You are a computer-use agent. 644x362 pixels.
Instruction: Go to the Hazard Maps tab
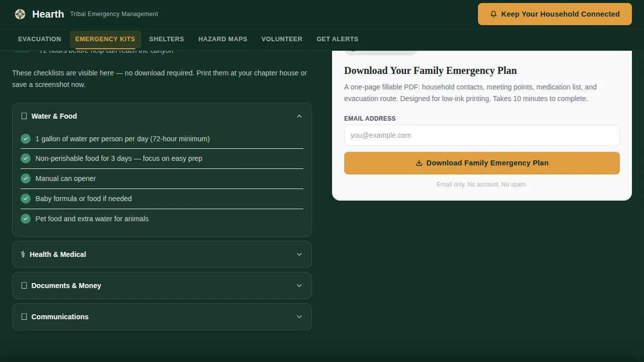pyautogui.click(x=222, y=39)
